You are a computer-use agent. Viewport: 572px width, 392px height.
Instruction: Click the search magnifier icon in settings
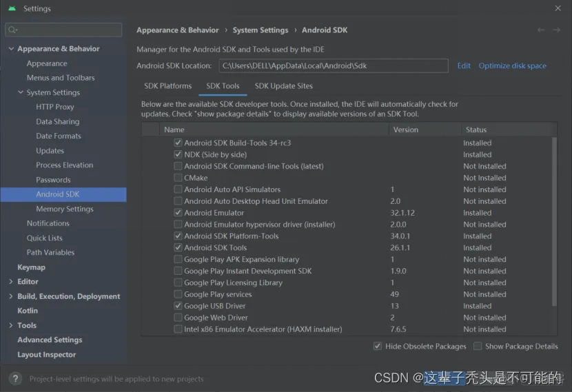[x=12, y=30]
